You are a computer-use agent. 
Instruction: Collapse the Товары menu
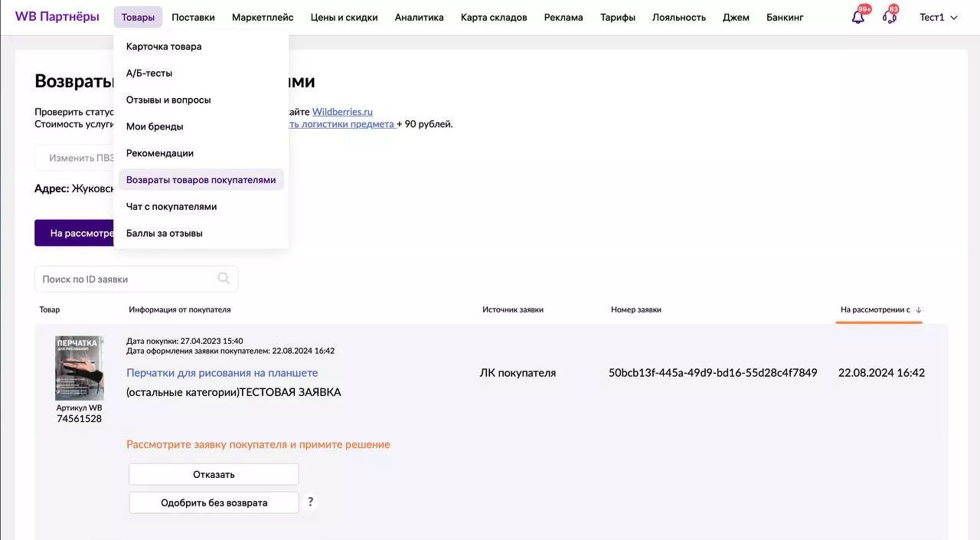pos(138,18)
